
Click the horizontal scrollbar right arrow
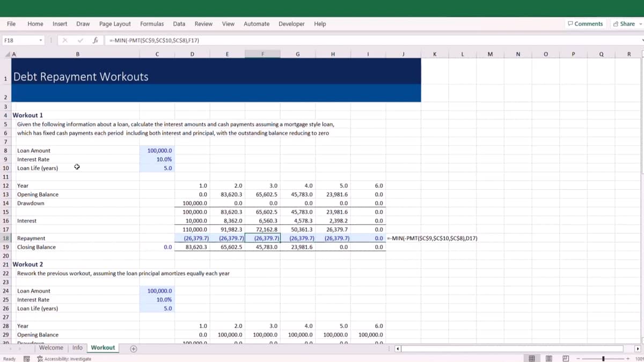click(x=636, y=348)
